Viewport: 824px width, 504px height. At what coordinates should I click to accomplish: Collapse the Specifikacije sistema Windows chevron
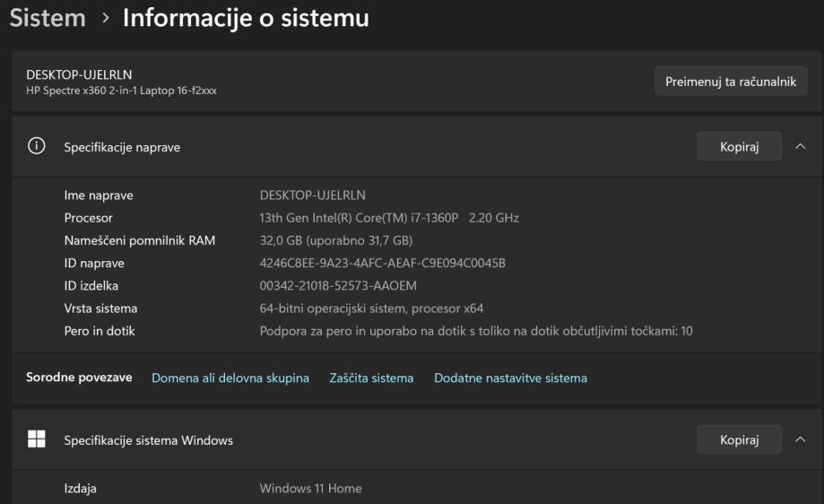pos(801,439)
